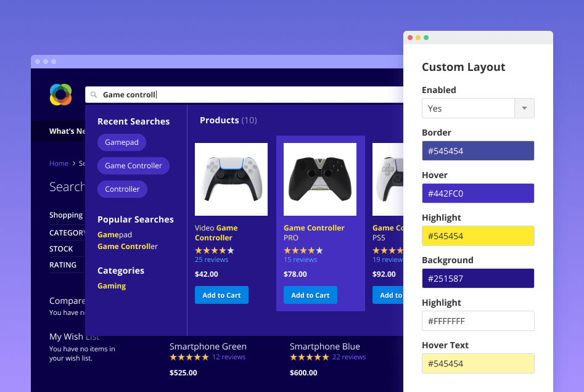Open the white PS5-style controller thumbnail
Screen dimensions: 584x392
click(x=231, y=179)
